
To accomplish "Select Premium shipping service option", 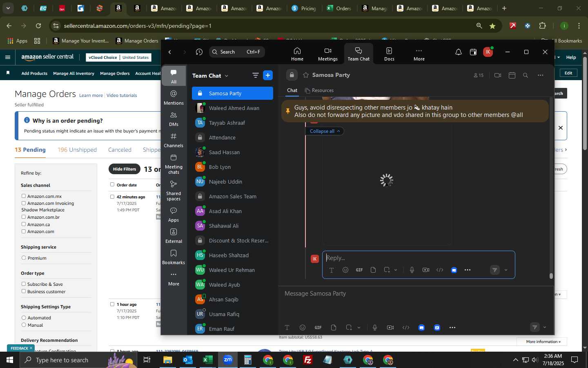I will 24,258.
